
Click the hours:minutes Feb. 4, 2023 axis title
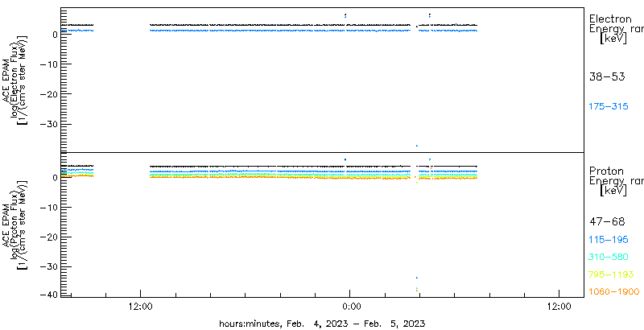322,323
